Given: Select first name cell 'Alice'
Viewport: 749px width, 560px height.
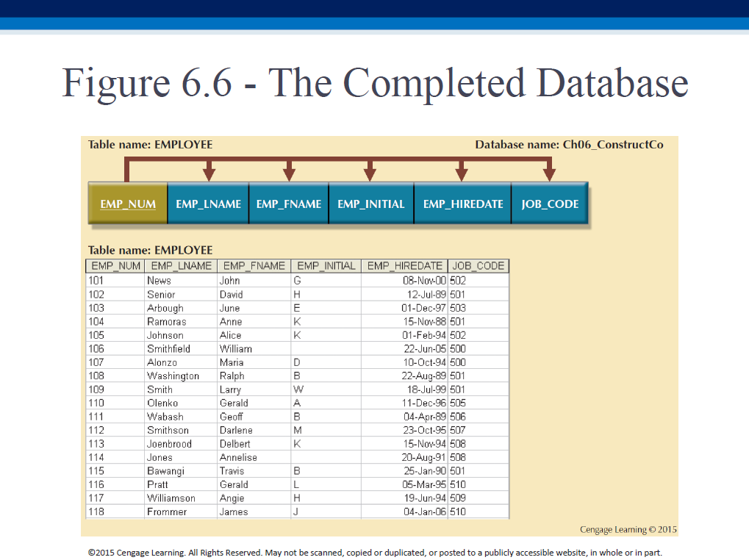Looking at the screenshot, I should click(254, 334).
